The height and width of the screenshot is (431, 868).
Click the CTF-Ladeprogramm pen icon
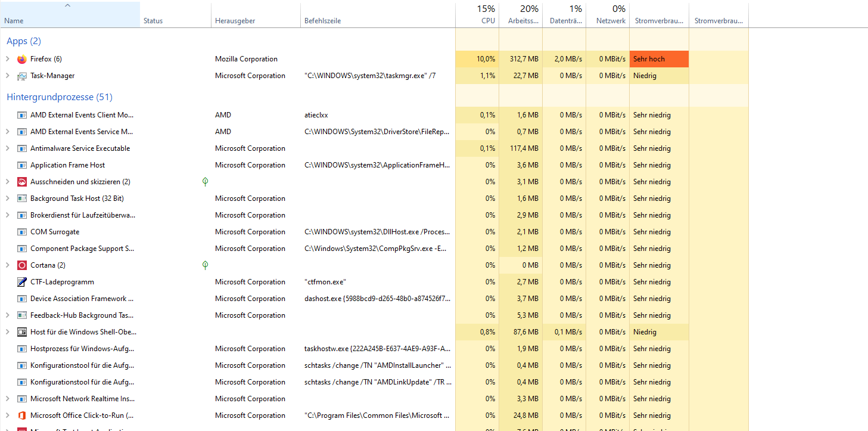tap(22, 282)
